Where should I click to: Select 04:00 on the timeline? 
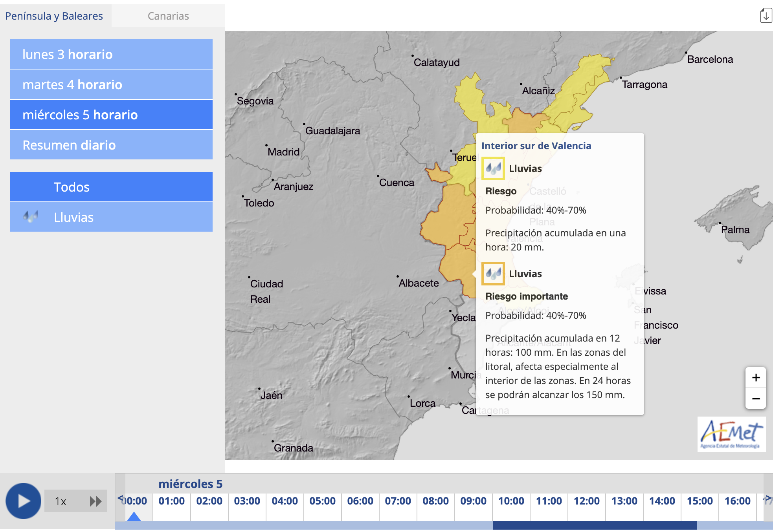285,501
